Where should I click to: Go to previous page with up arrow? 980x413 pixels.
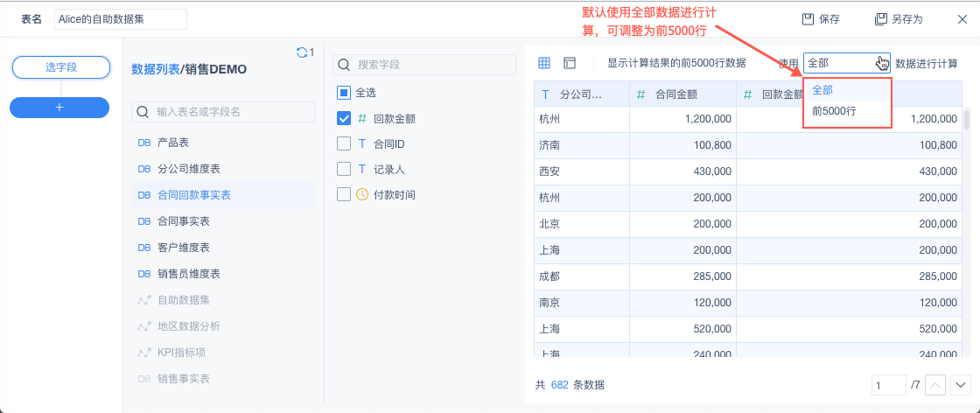(935, 384)
